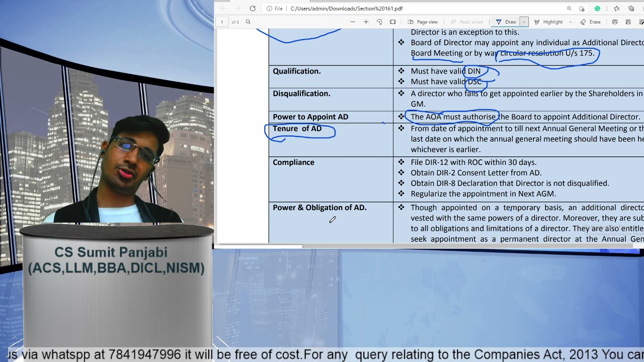The width and height of the screenshot is (644, 362).
Task: Toggle the Highlight tool
Action: 548,22
